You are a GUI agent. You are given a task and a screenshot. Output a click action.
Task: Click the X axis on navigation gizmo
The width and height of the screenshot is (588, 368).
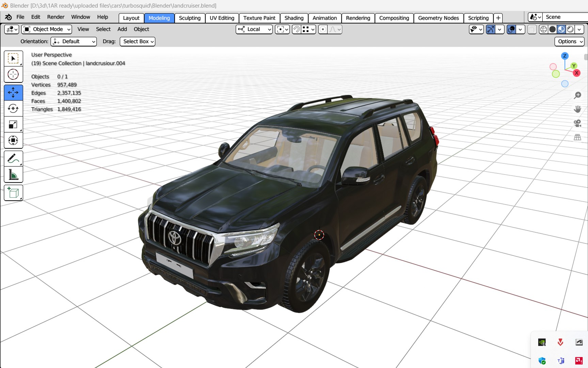point(576,73)
